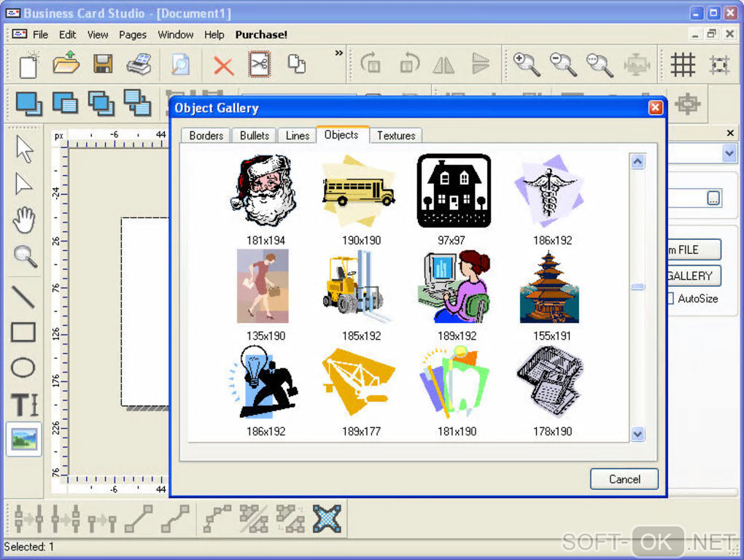Select the tooth clipart 181x190
The height and width of the screenshot is (560, 744).
tap(454, 381)
